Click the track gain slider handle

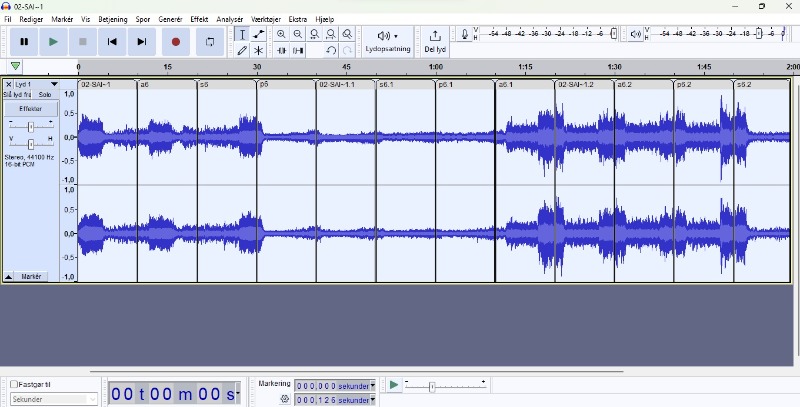[31, 127]
